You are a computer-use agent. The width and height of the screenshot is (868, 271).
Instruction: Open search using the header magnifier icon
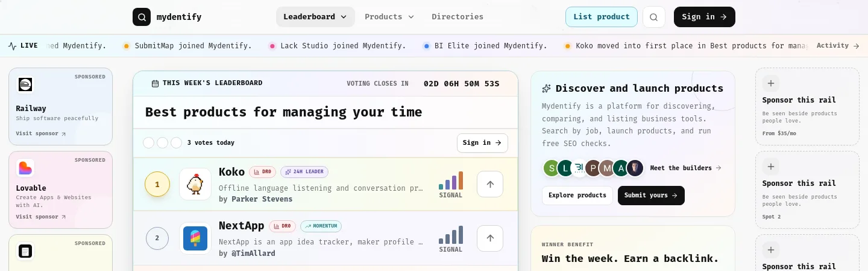(654, 17)
